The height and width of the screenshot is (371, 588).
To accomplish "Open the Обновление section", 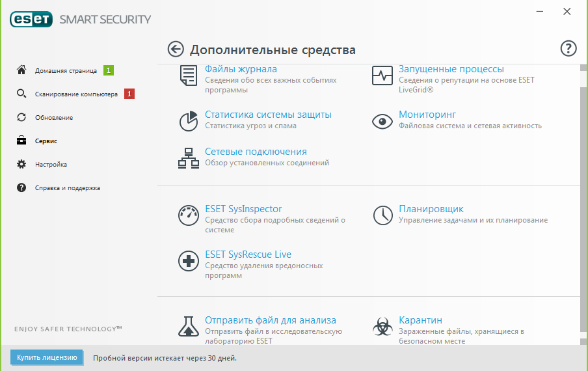I will click(53, 117).
